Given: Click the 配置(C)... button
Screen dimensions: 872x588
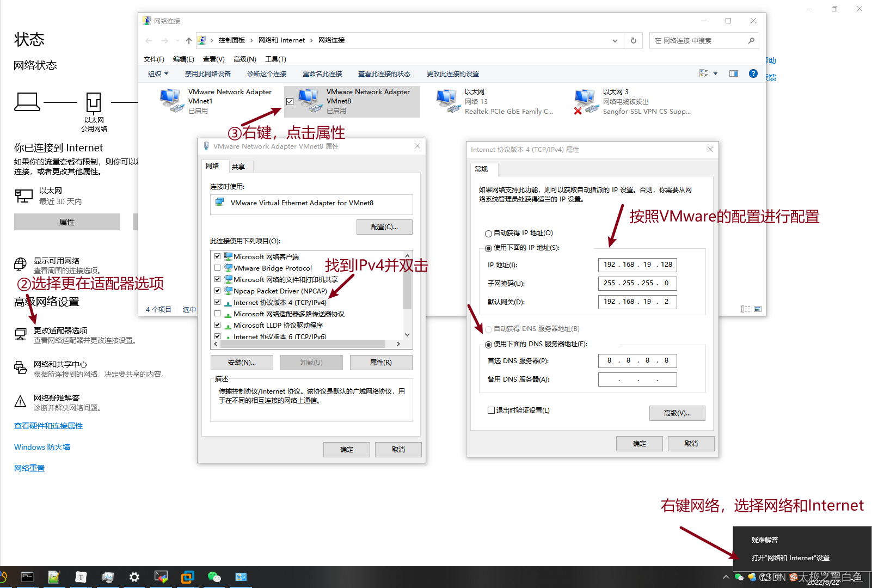Looking at the screenshot, I should click(384, 227).
